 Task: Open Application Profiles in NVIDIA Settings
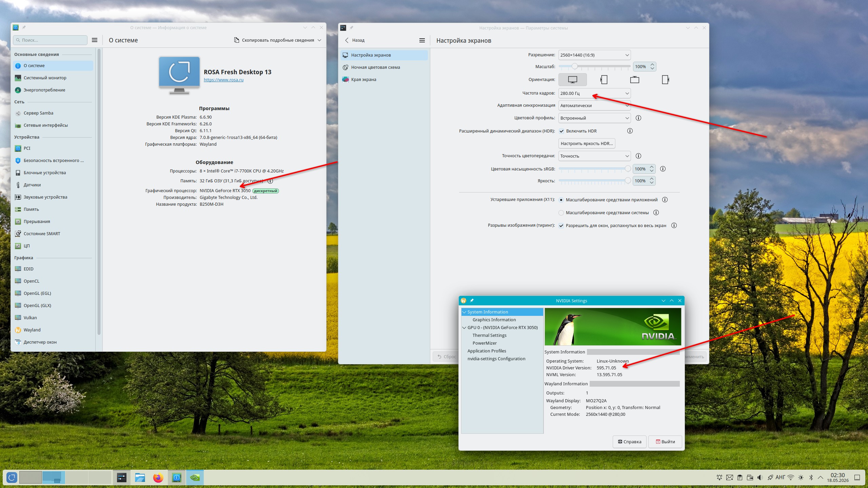pos(487,351)
